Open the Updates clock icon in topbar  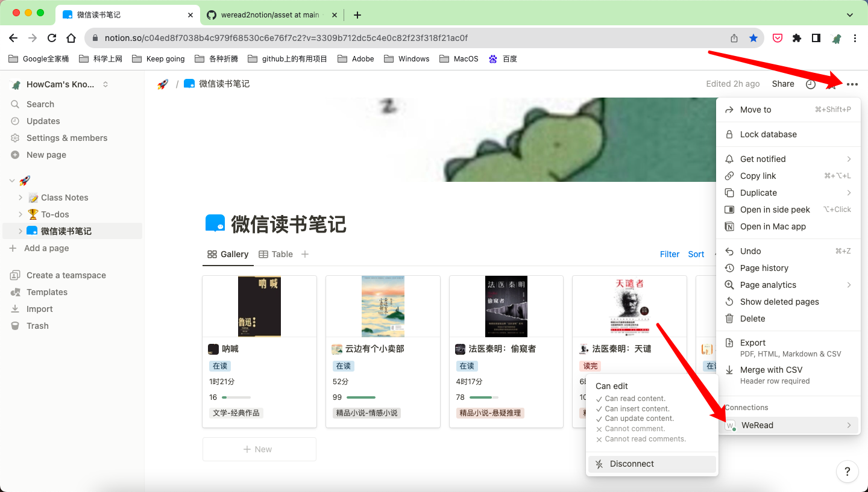pyautogui.click(x=811, y=84)
